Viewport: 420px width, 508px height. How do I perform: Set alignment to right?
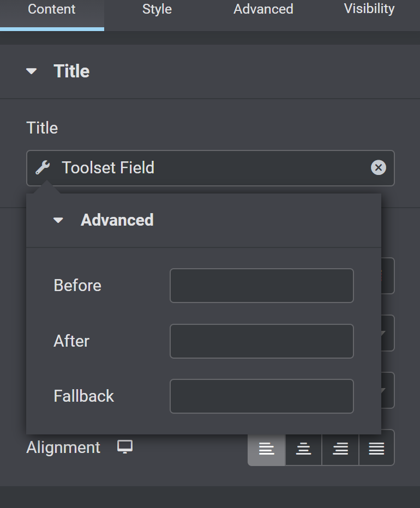pos(340,448)
